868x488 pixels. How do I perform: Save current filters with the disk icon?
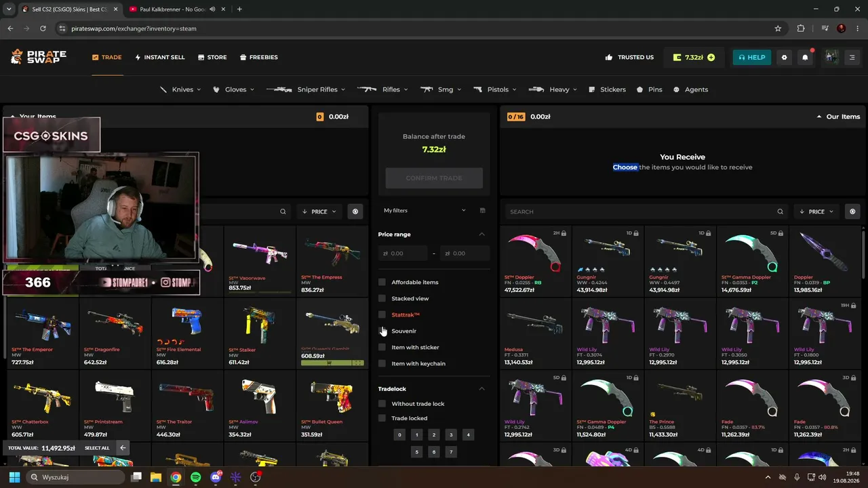(x=482, y=211)
